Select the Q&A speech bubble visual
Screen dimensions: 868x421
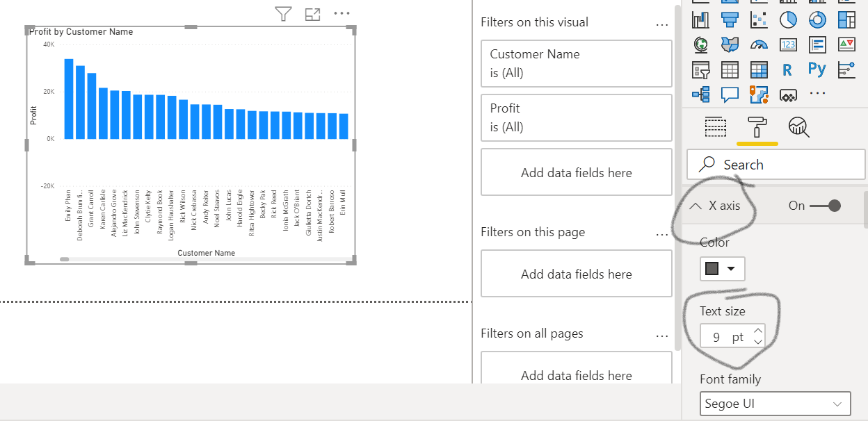pyautogui.click(x=730, y=94)
